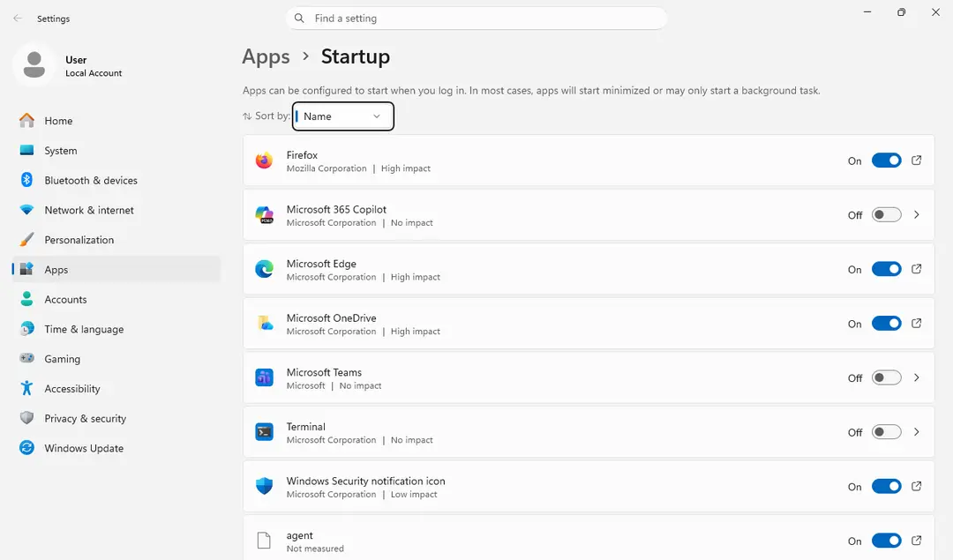The width and height of the screenshot is (953, 560).
Task: Click the Accounts person icon
Action: [26, 299]
